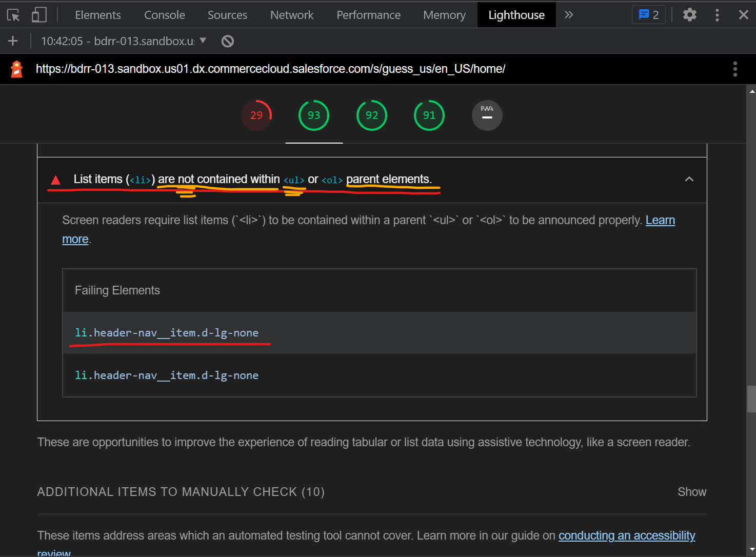The height and width of the screenshot is (557, 756).
Task: Collapse the list items audit details
Action: pos(689,180)
